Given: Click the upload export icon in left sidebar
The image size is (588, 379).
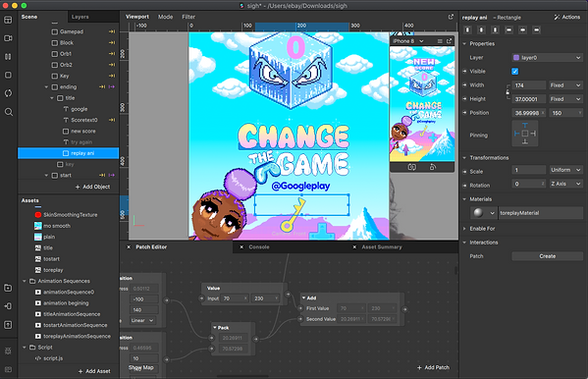Looking at the screenshot, I should [8, 325].
